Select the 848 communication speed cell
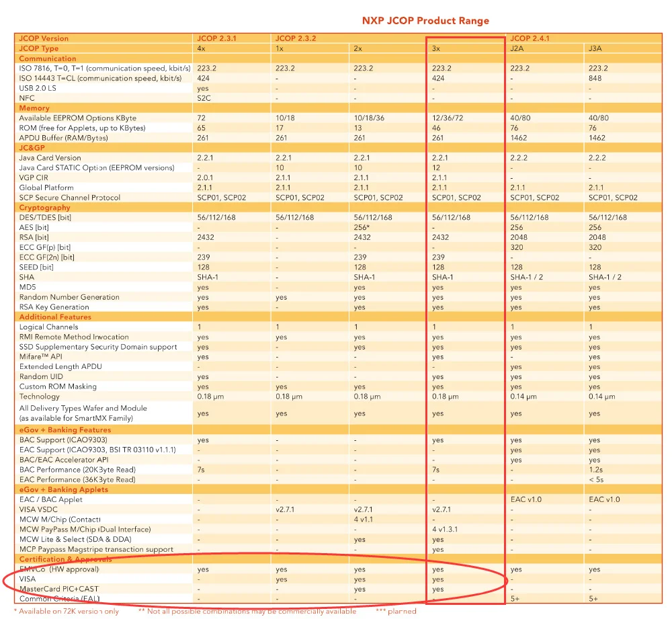This screenshot has width=672, height=619. coord(595,78)
